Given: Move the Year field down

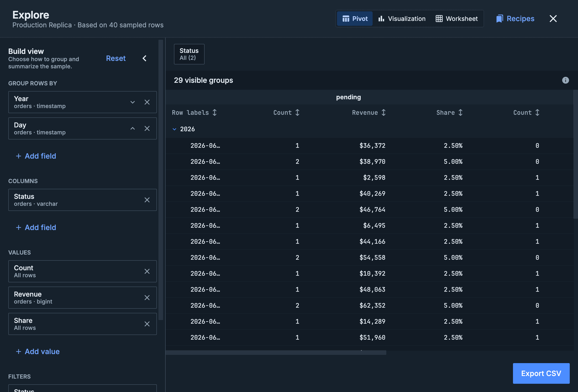Looking at the screenshot, I should pos(133,102).
